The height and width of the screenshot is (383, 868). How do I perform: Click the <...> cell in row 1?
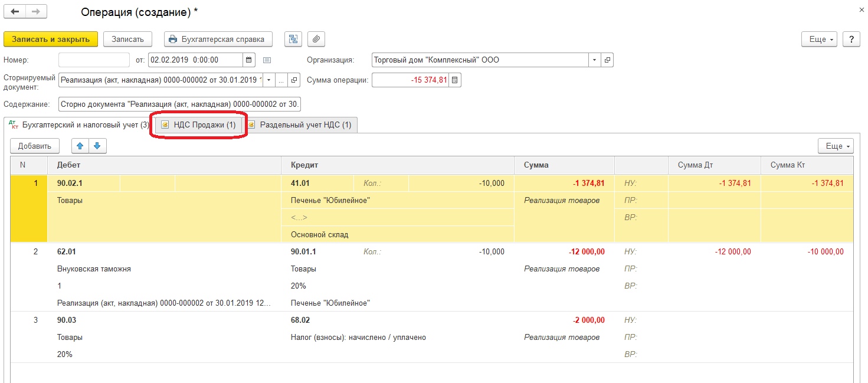click(299, 218)
